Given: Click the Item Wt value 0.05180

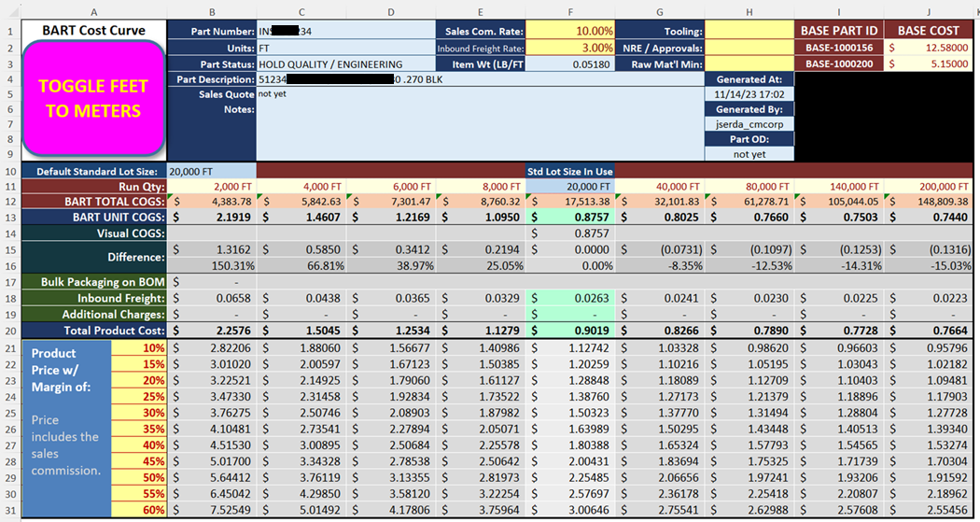Looking at the screenshot, I should point(570,63).
